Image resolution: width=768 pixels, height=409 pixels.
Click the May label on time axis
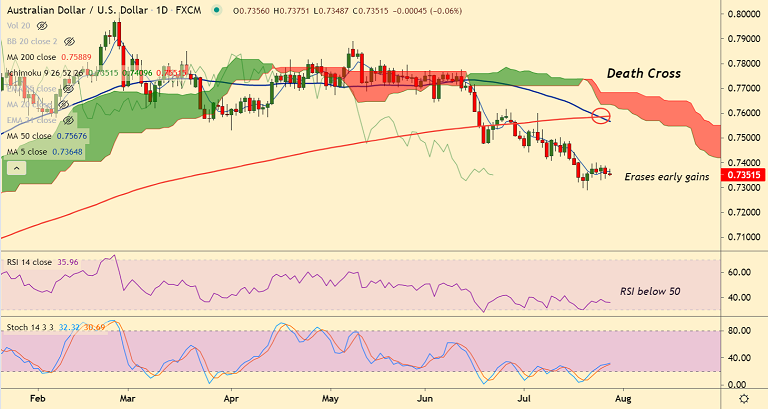coord(331,398)
